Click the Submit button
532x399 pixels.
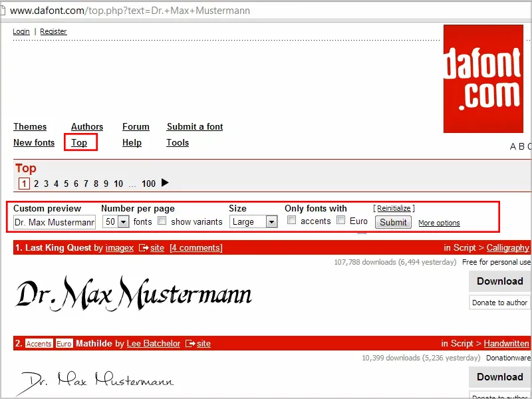pos(393,222)
